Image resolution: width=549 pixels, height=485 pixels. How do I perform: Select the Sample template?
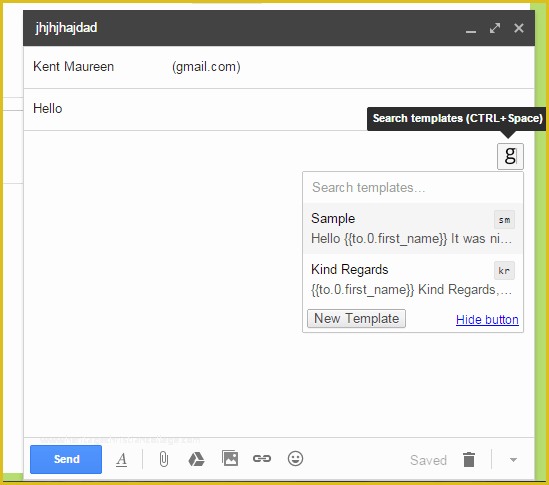[413, 228]
